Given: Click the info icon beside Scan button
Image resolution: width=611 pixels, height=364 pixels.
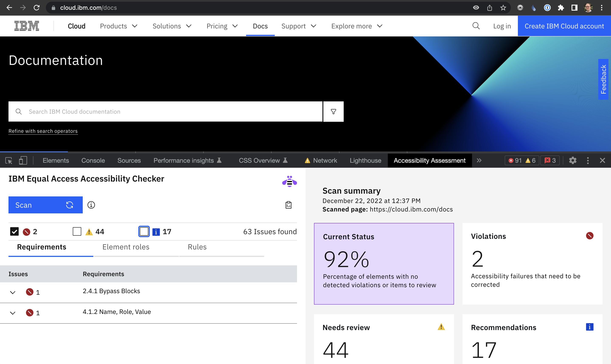Looking at the screenshot, I should pos(91,205).
